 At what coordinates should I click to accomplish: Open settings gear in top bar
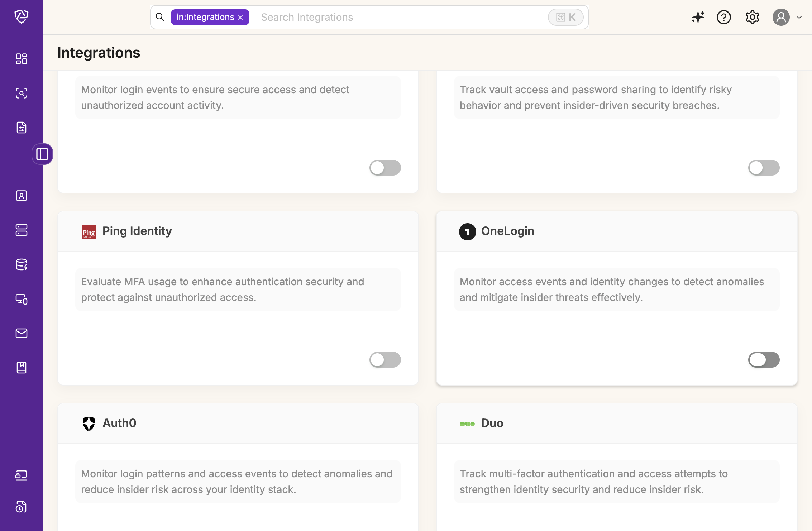pos(752,17)
